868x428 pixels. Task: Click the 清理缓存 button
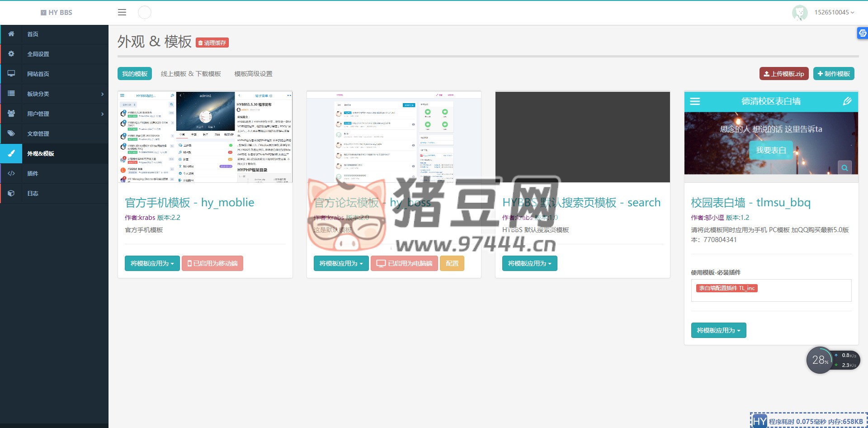[x=212, y=43]
